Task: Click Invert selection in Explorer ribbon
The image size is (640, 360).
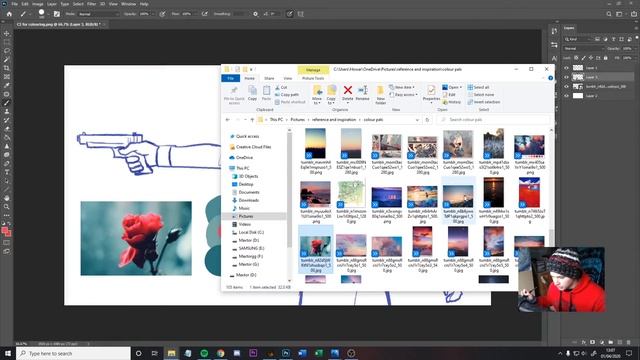Action: coord(484,102)
